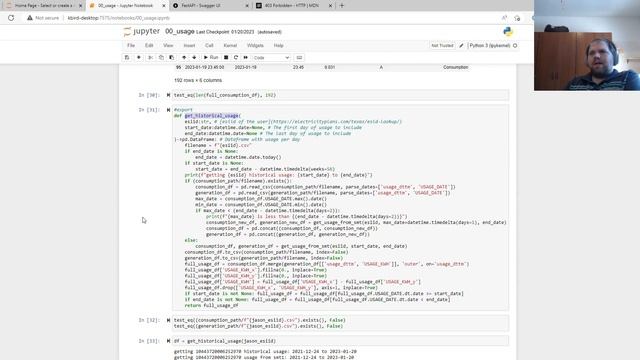Open the Edit menu

[149, 46]
